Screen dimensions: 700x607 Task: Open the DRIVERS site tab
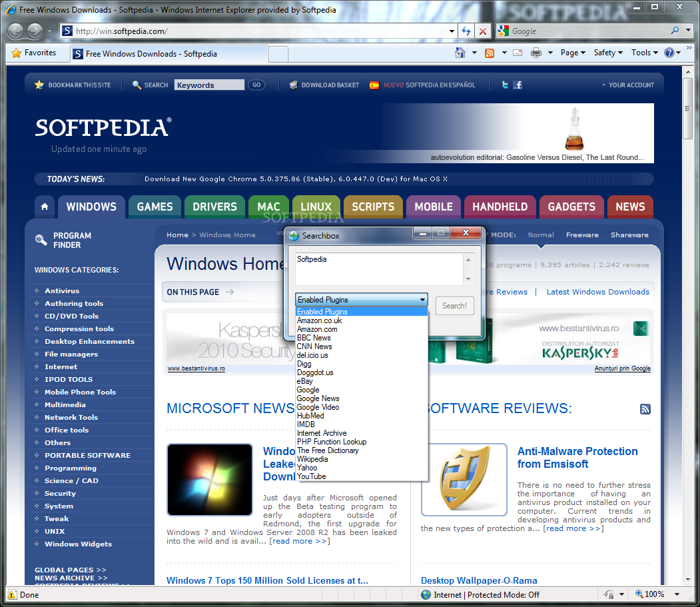[x=214, y=207]
